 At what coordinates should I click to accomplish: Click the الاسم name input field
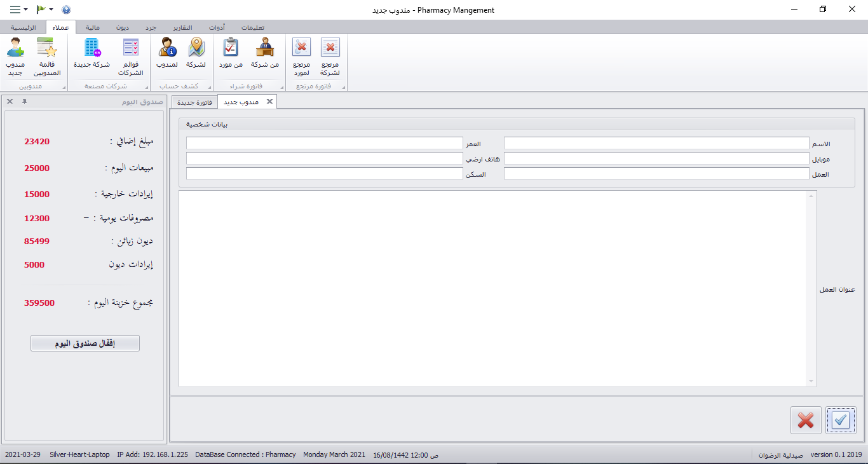tap(656, 143)
